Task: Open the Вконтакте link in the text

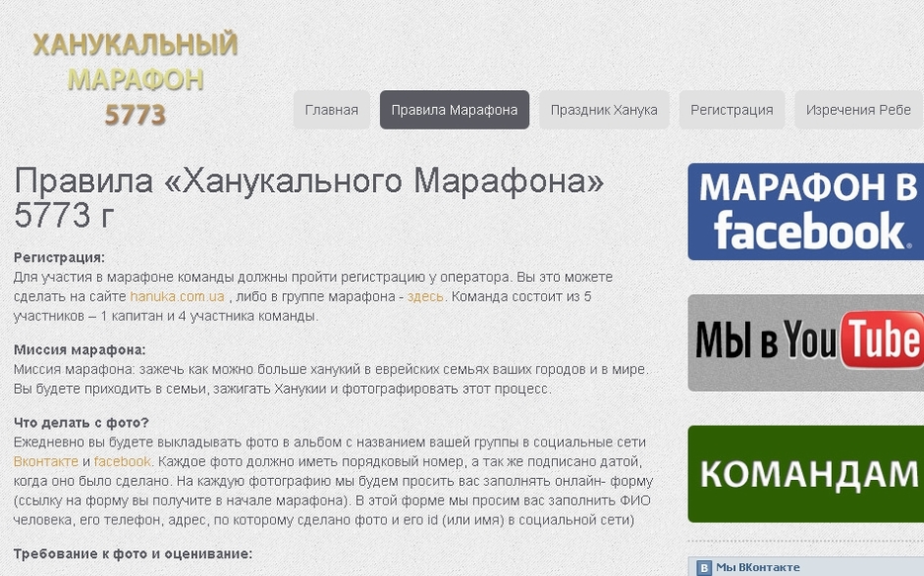Action: pyautogui.click(x=46, y=461)
